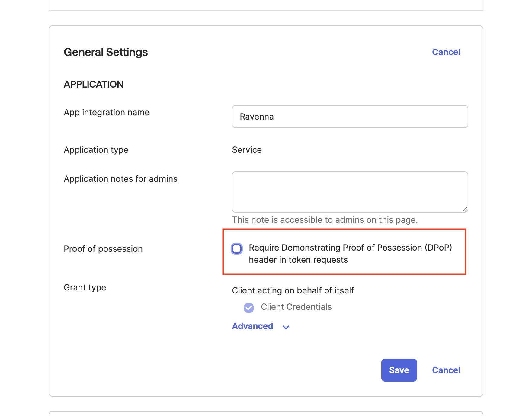Click the APPLICATION section heading
The height and width of the screenshot is (416, 532).
pos(94,84)
